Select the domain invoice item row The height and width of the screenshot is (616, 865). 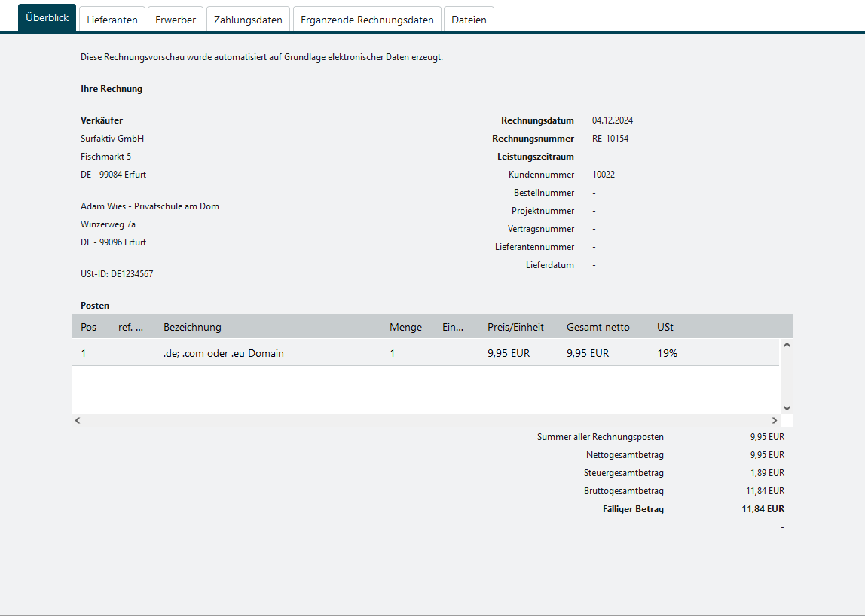[x=425, y=353]
